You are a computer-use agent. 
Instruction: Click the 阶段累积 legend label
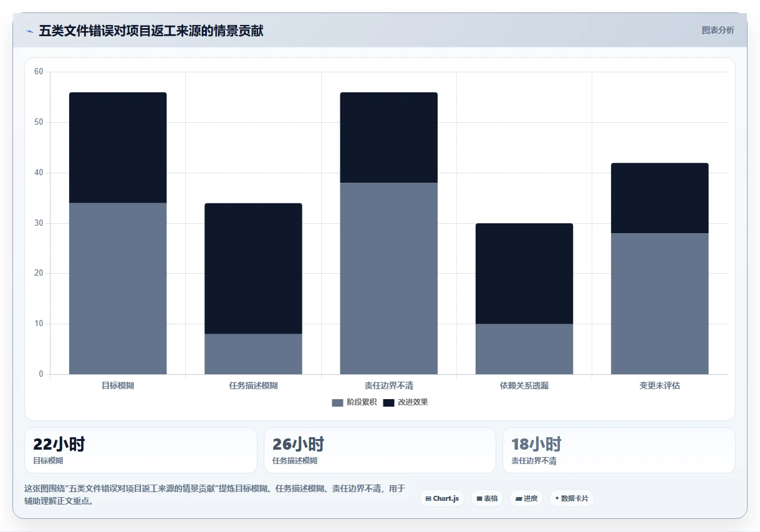click(362, 402)
